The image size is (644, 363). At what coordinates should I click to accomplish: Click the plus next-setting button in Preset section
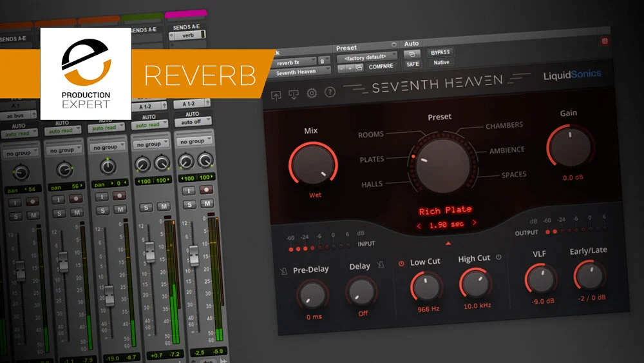click(350, 68)
